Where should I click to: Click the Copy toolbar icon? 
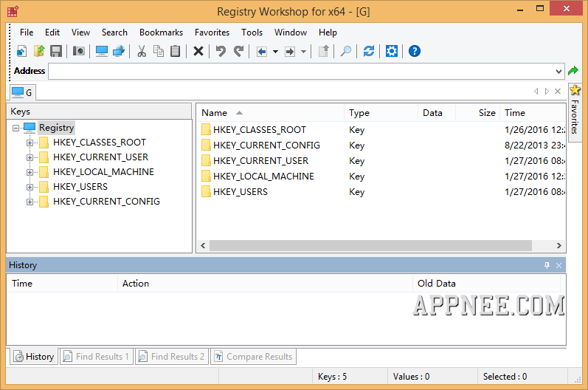[x=159, y=51]
